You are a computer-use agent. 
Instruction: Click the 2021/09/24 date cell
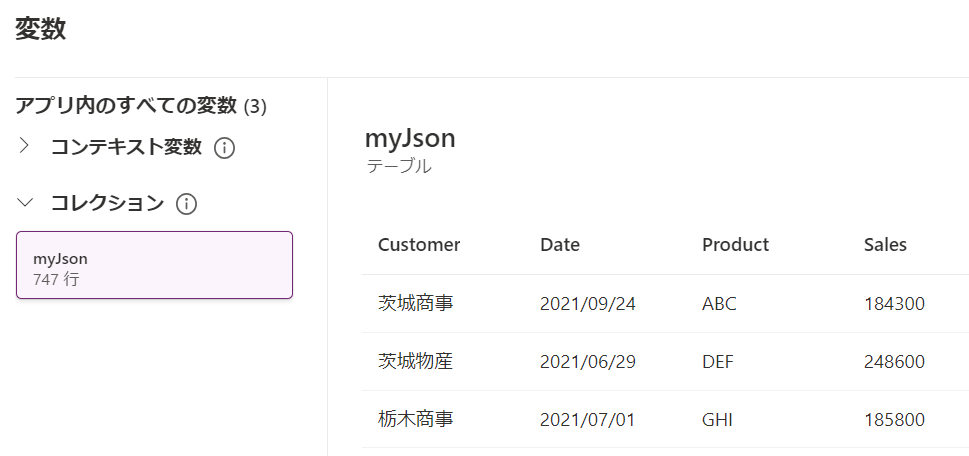[x=587, y=303]
